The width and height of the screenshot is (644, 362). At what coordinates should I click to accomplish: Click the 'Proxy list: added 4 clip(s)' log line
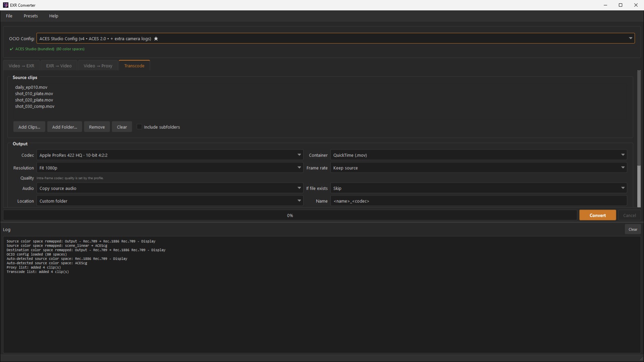point(34,267)
